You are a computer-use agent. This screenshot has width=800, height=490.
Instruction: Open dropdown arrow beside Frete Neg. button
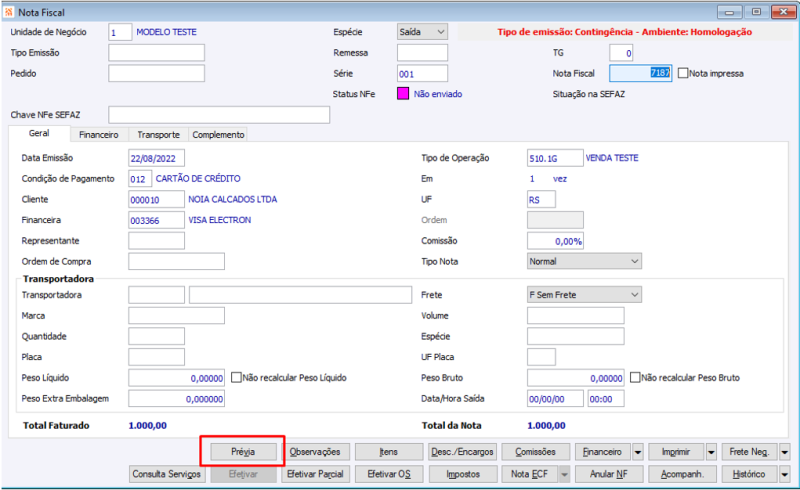[785, 452]
